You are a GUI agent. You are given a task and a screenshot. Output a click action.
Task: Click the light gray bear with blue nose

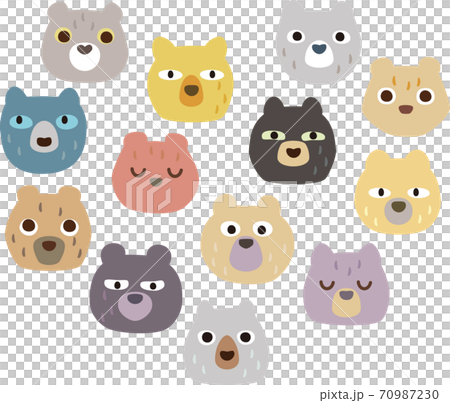(319, 42)
